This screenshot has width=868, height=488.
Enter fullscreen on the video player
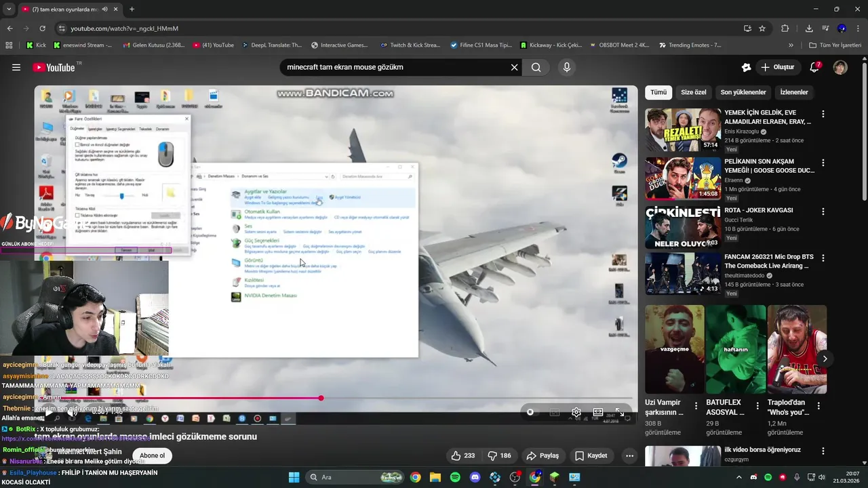click(619, 412)
